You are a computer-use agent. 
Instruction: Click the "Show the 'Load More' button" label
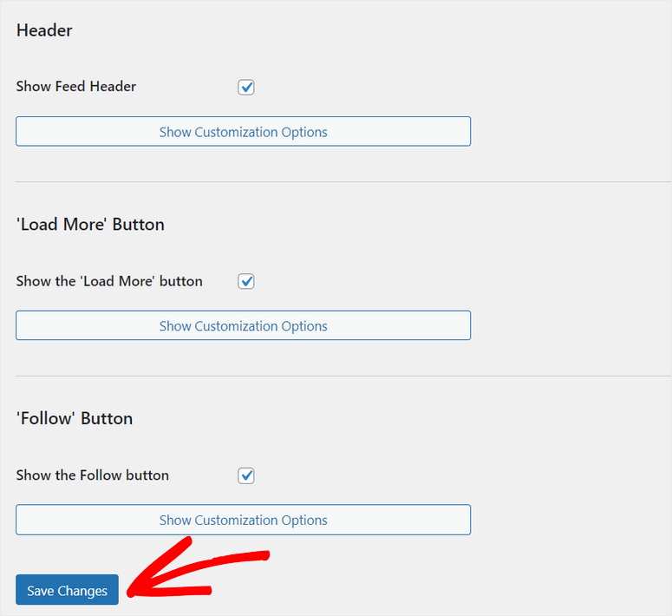click(109, 281)
